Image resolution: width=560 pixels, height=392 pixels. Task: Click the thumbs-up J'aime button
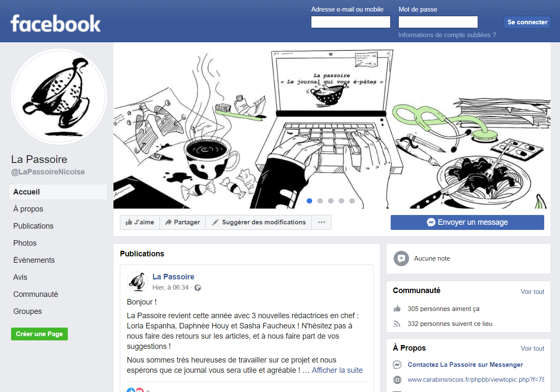click(140, 222)
